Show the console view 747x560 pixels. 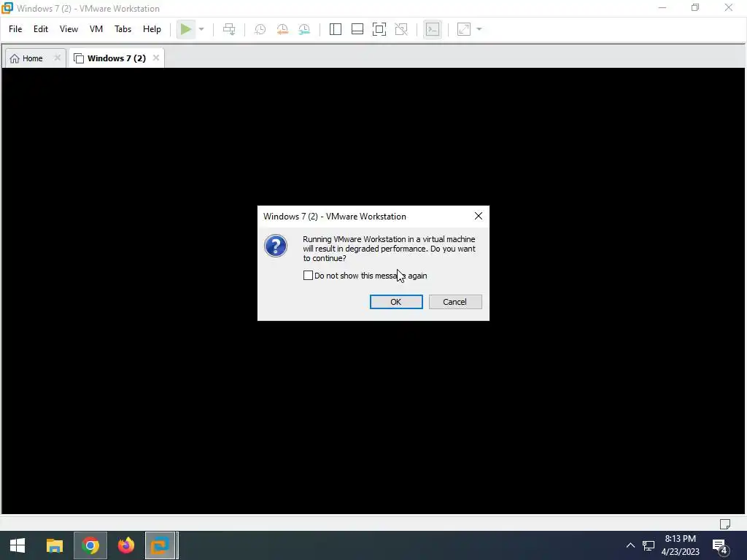[x=432, y=29]
